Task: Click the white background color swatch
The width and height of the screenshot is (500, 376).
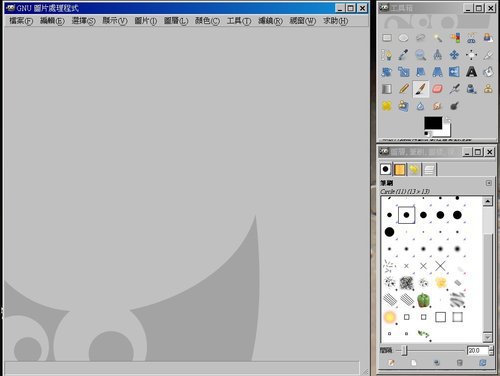Action: (x=447, y=132)
